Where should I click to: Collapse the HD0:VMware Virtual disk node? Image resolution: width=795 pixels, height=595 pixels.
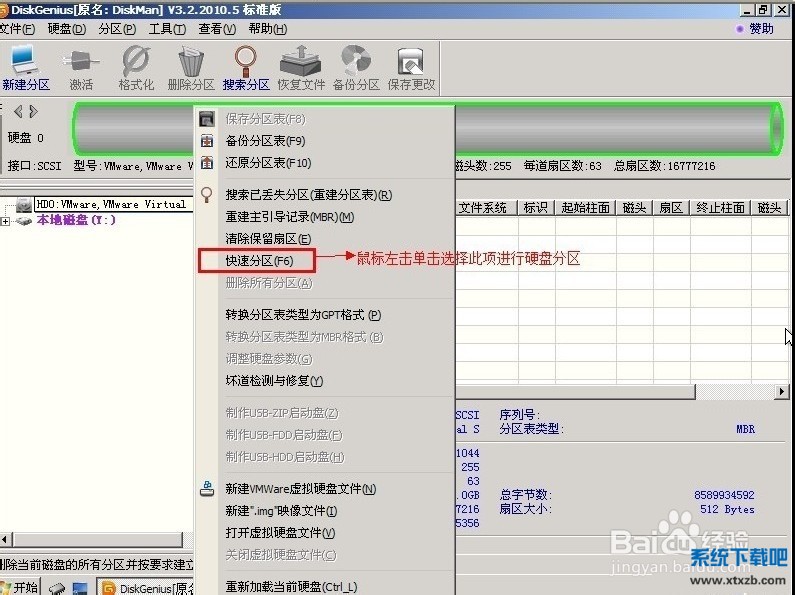click(x=6, y=205)
